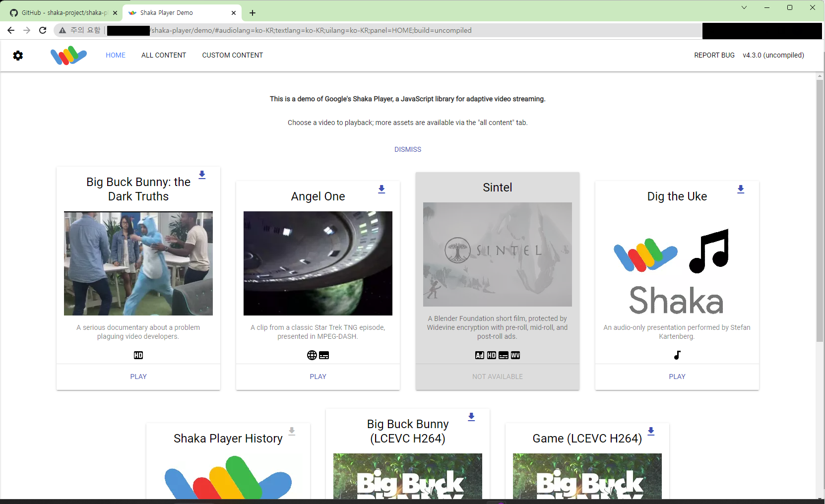The height and width of the screenshot is (504, 825).
Task: Click download icon on Angel One card
Action: point(381,189)
